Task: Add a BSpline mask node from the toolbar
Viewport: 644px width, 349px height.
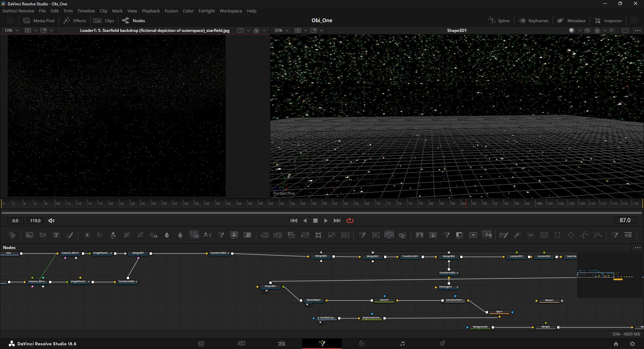Action: coord(598,235)
